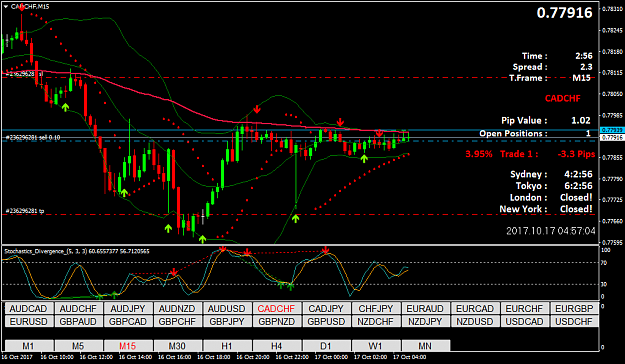Screen dimensions: 625x364
Task: Select USDCHF pair button
Action: click(574, 321)
